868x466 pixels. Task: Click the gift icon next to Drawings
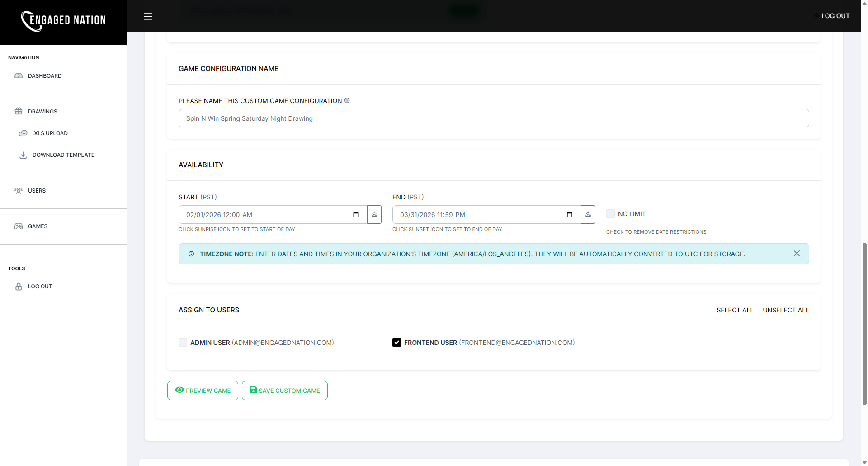point(18,111)
